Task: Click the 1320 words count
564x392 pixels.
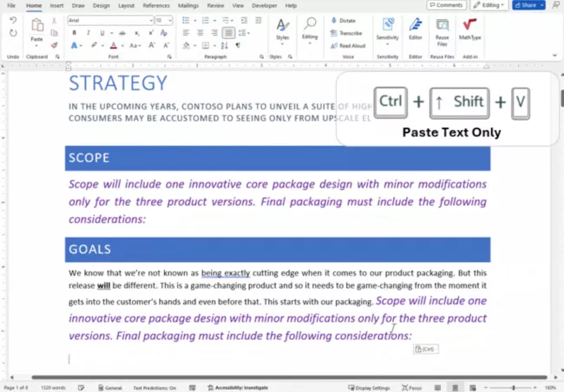Action: (53, 388)
